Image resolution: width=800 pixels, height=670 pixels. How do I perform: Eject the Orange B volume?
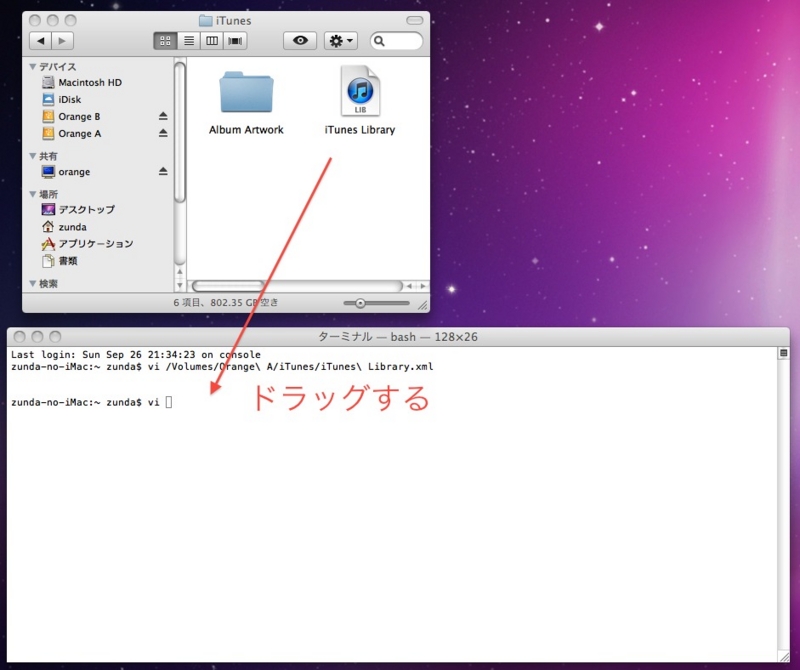point(163,116)
